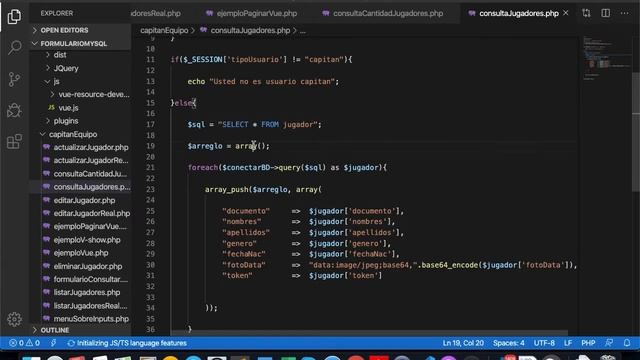Open eliminarJugador.php in explorer
The height and width of the screenshot is (360, 640).
(x=87, y=266)
